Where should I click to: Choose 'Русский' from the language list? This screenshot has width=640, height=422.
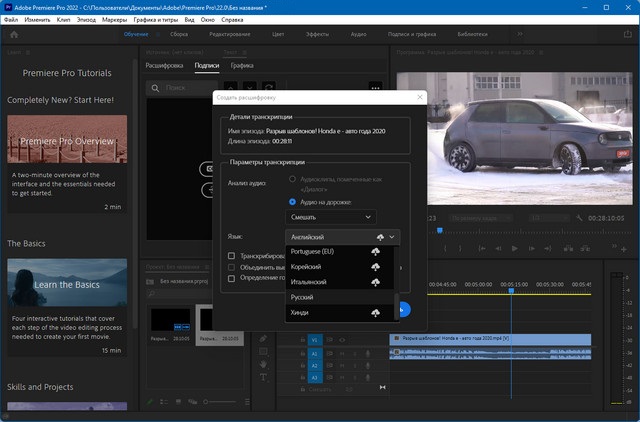click(303, 298)
